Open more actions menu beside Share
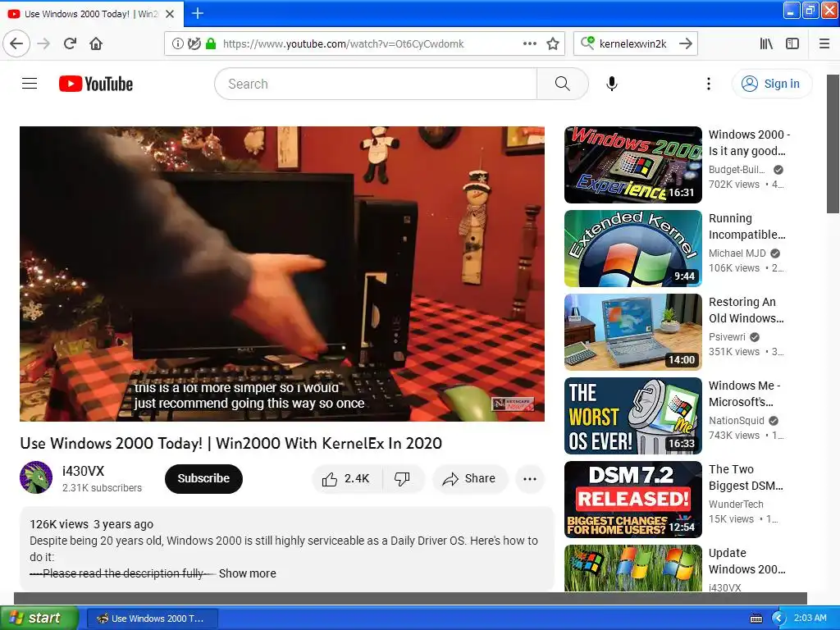840x630 pixels. [530, 479]
